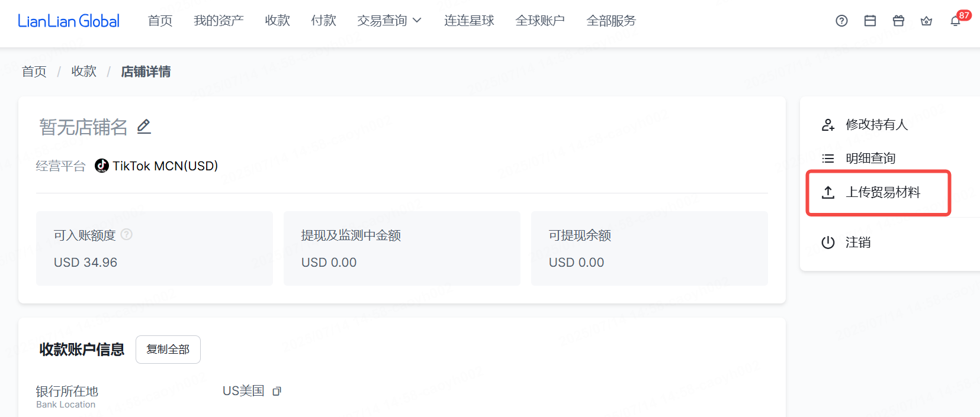The height and width of the screenshot is (417, 980).
Task: Click 首页 in the breadcrumb
Action: tap(34, 72)
